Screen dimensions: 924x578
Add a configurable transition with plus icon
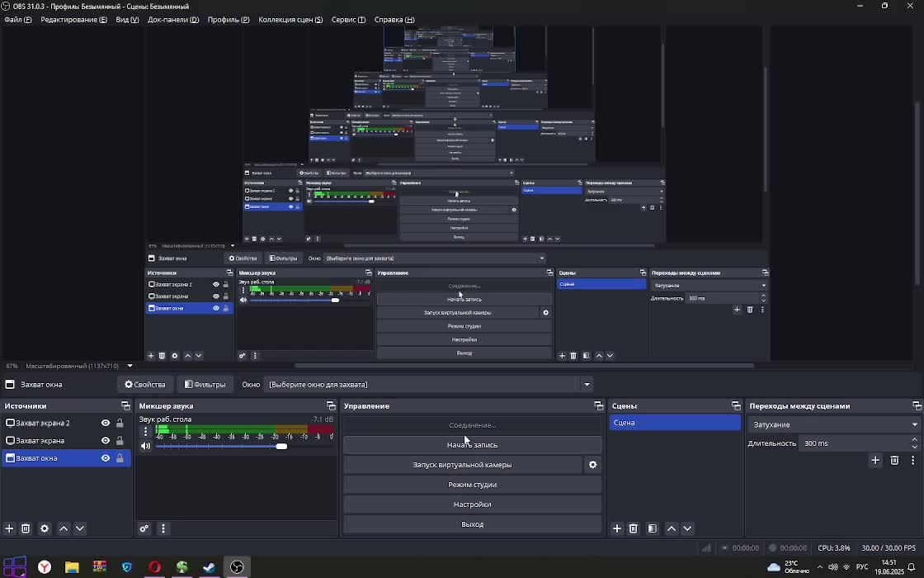(x=875, y=460)
